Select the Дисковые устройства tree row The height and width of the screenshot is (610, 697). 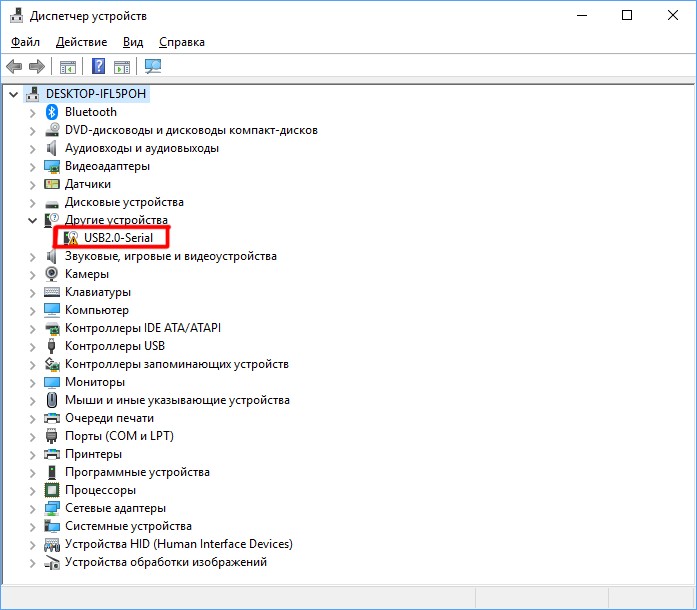(x=124, y=202)
